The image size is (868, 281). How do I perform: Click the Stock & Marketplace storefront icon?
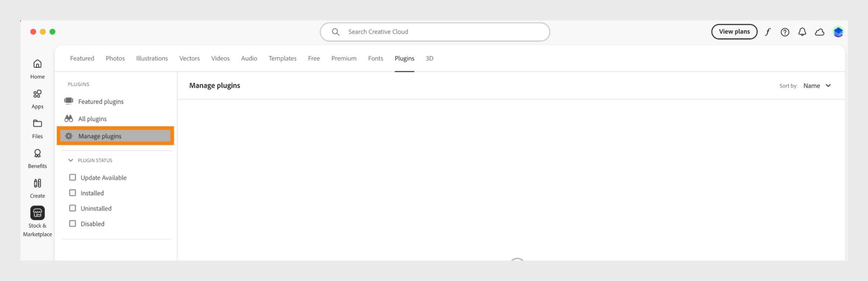38,213
